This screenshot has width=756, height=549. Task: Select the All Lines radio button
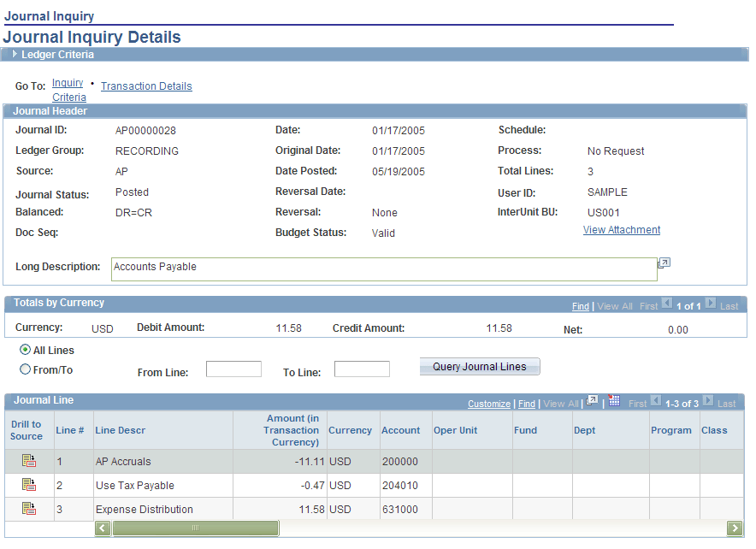click(x=26, y=350)
